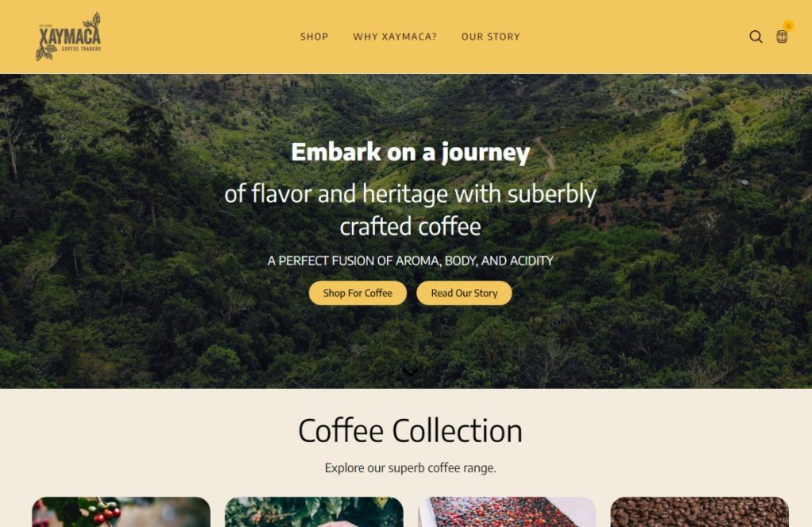Screen dimensions: 812x527
Task: Go to the OUR STORY page
Action: [x=490, y=37]
